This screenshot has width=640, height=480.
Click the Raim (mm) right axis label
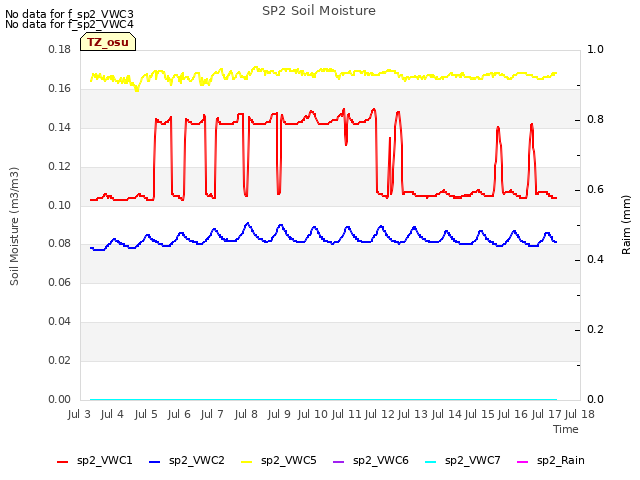point(626,225)
